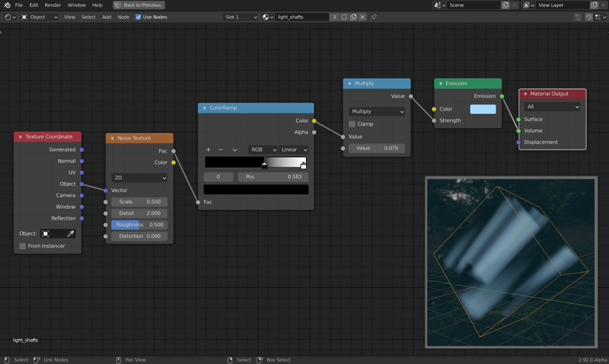Click the Pan View mouse icon in status bar
The width and height of the screenshot is (609, 364).
119,360
